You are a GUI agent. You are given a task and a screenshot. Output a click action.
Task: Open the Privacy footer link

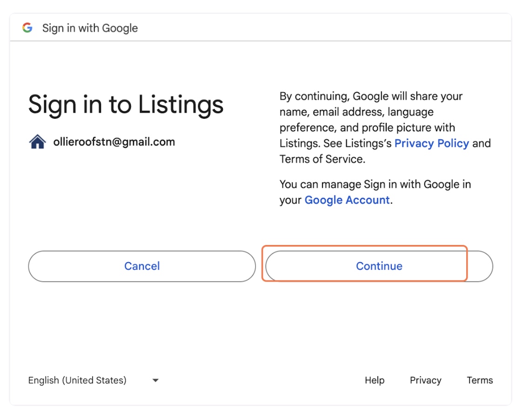point(426,380)
